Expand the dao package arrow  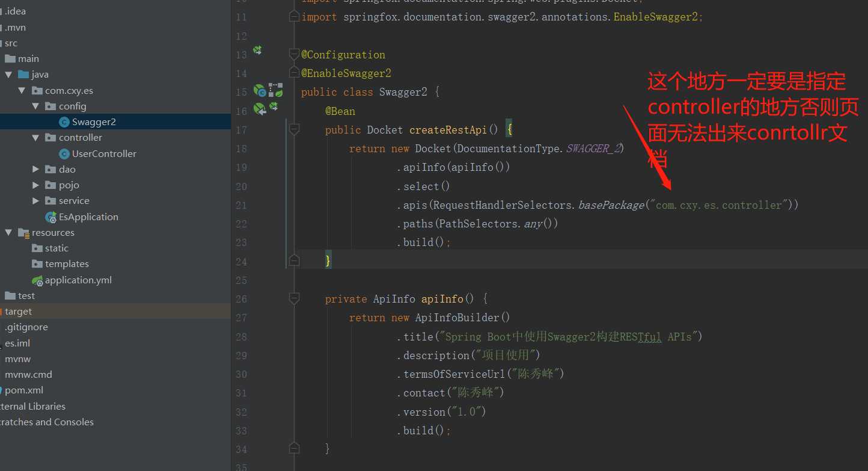point(36,169)
